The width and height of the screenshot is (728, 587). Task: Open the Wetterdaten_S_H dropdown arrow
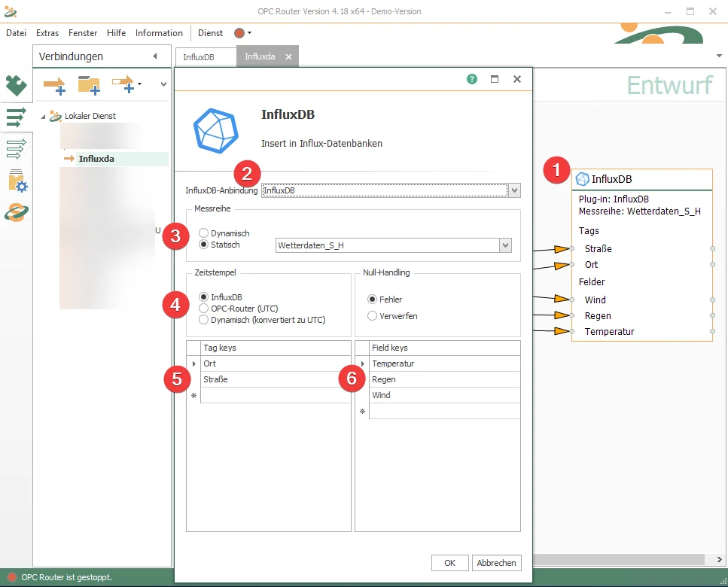(506, 245)
